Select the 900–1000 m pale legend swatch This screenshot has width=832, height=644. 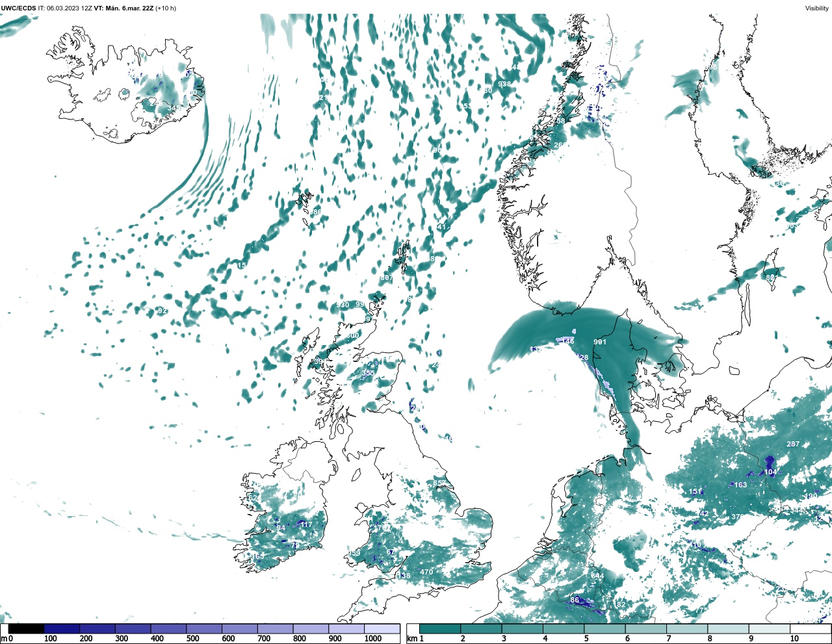click(x=346, y=629)
